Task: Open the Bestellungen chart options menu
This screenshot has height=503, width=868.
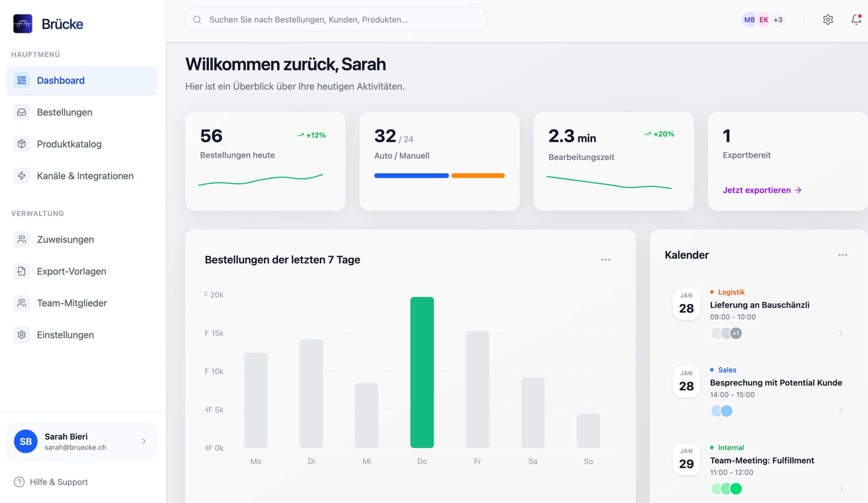Action: [x=605, y=260]
